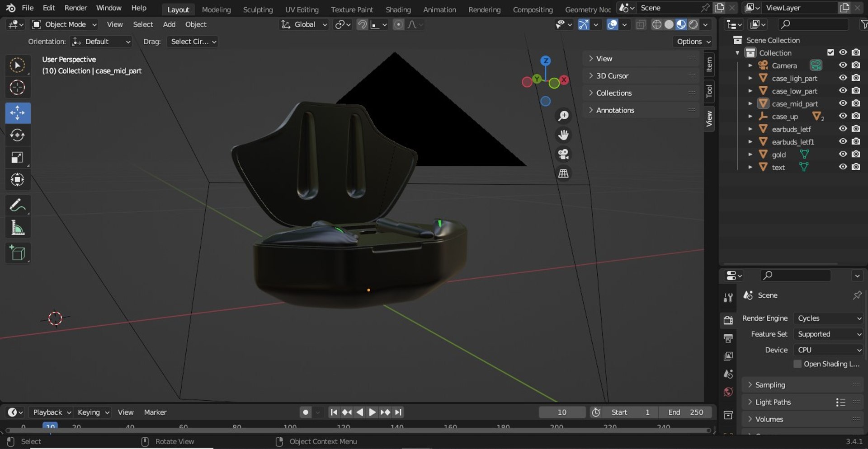This screenshot has height=449, width=868.
Task: Select wireframe viewport shading
Action: [657, 24]
